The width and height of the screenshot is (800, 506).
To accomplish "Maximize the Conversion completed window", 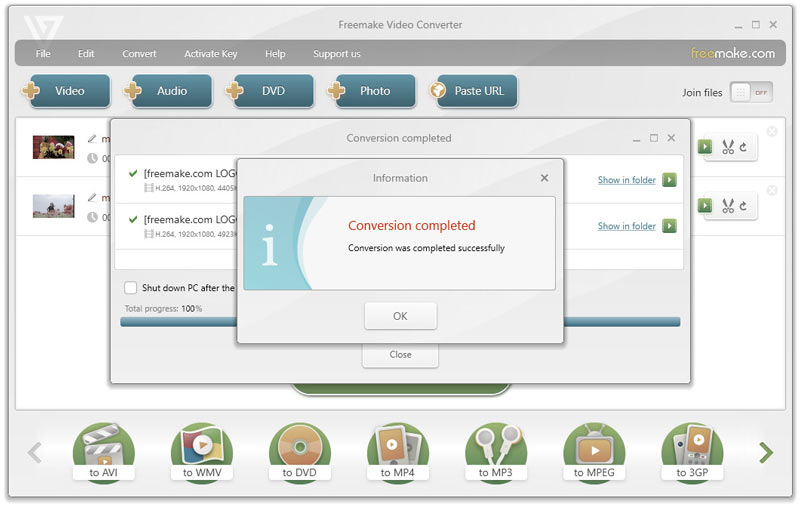I will click(654, 138).
